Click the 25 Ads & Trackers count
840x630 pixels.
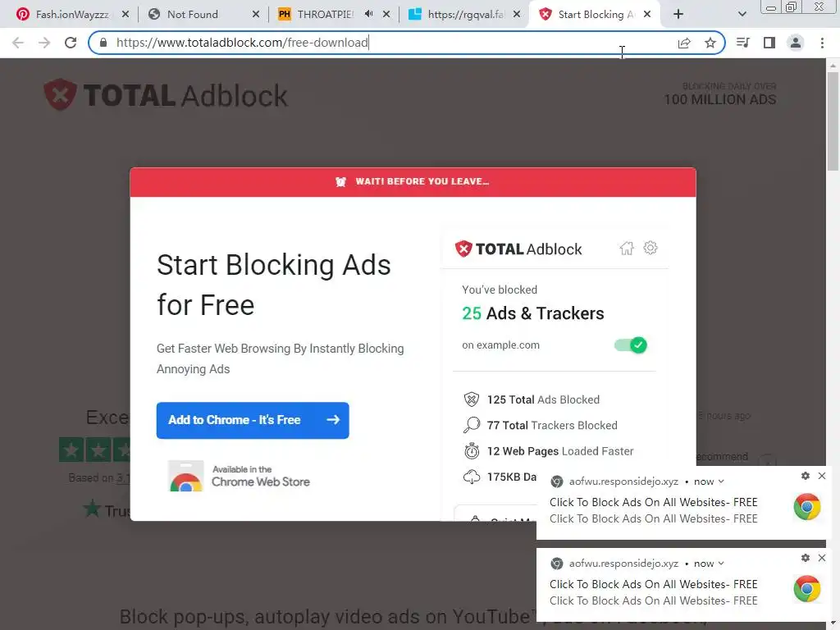(533, 313)
